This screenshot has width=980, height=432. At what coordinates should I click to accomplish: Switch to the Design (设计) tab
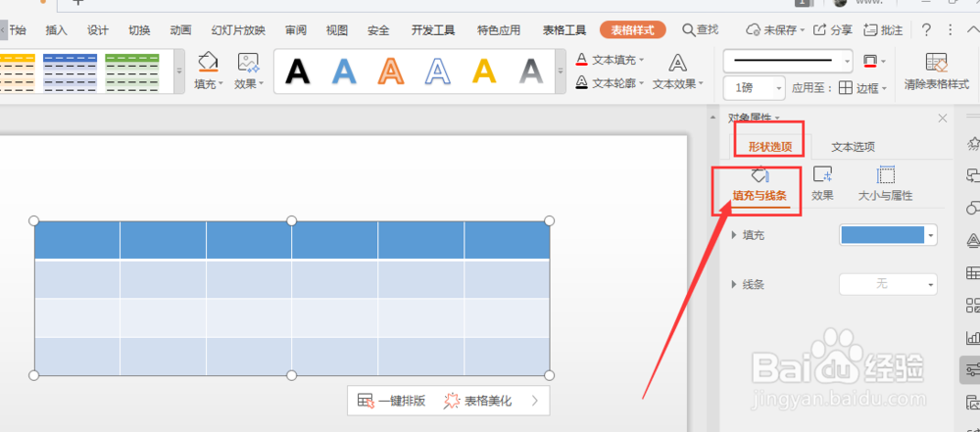[97, 30]
